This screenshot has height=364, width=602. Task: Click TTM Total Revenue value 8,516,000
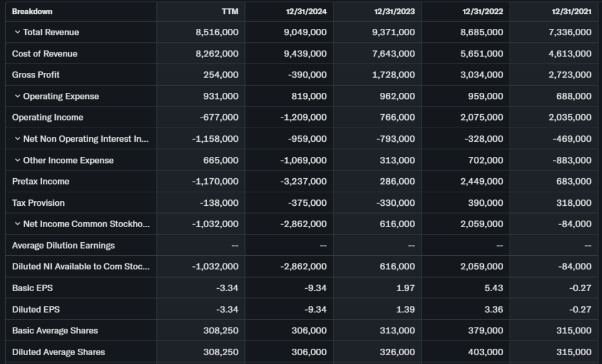pos(217,32)
